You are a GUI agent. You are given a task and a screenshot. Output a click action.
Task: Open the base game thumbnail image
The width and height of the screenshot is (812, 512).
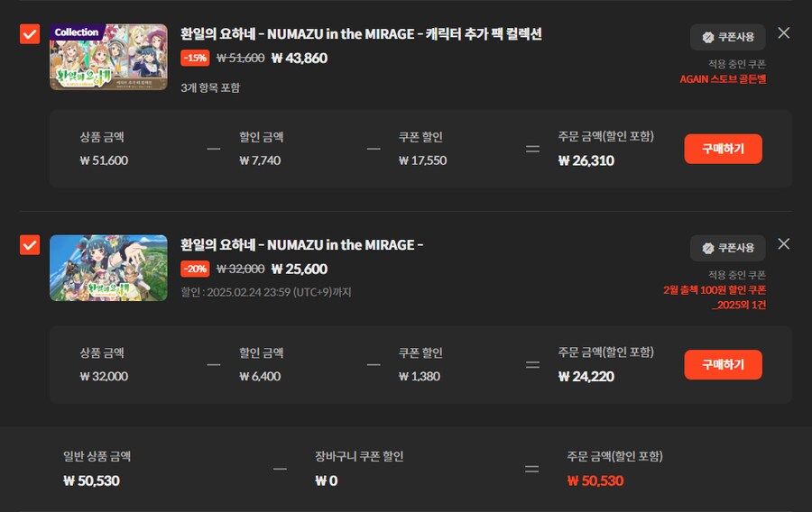108,269
